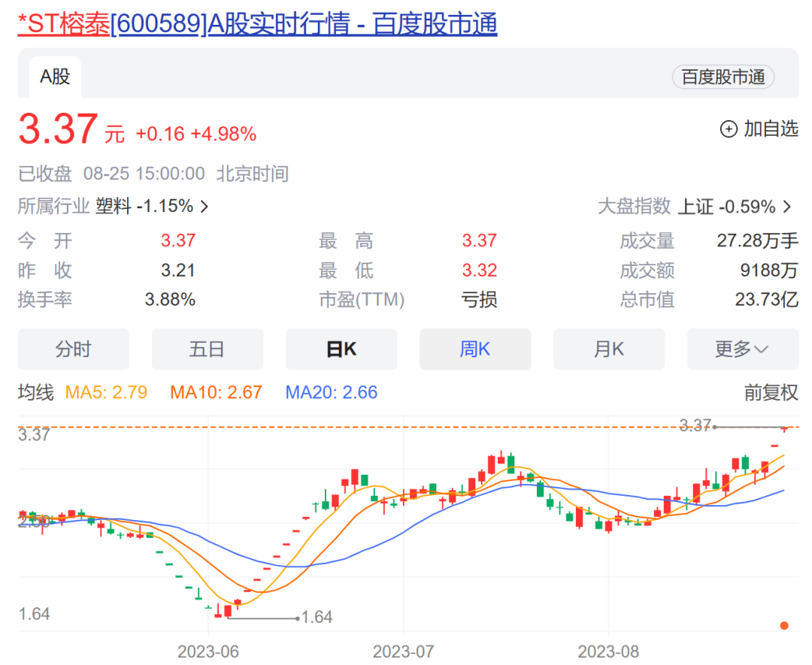Viewport: 812px width, 665px height.
Task: Click the +4.98% change value
Action: [x=224, y=134]
